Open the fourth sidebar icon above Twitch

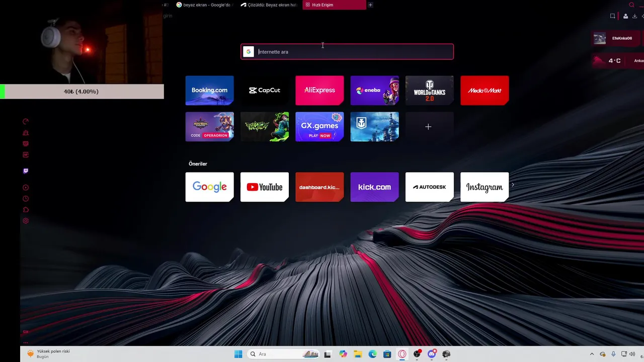(26, 155)
